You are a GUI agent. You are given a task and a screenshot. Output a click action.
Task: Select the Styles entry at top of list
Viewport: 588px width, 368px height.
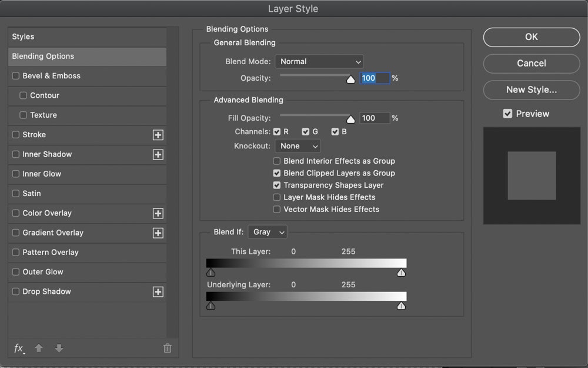(x=24, y=37)
